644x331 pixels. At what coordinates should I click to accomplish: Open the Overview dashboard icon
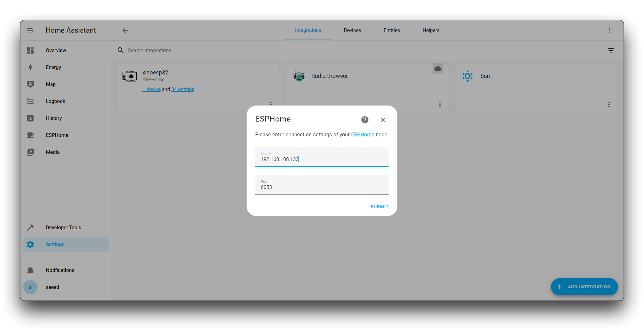[30, 50]
